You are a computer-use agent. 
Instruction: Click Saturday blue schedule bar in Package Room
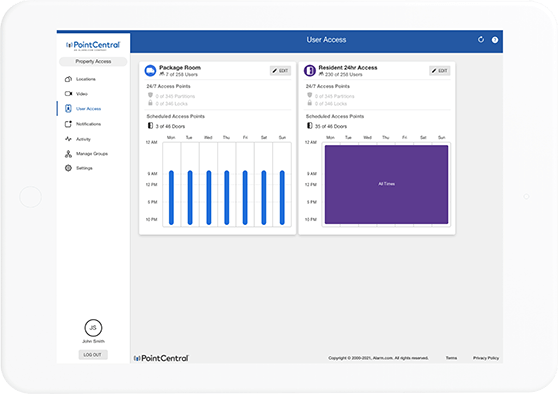(x=264, y=198)
